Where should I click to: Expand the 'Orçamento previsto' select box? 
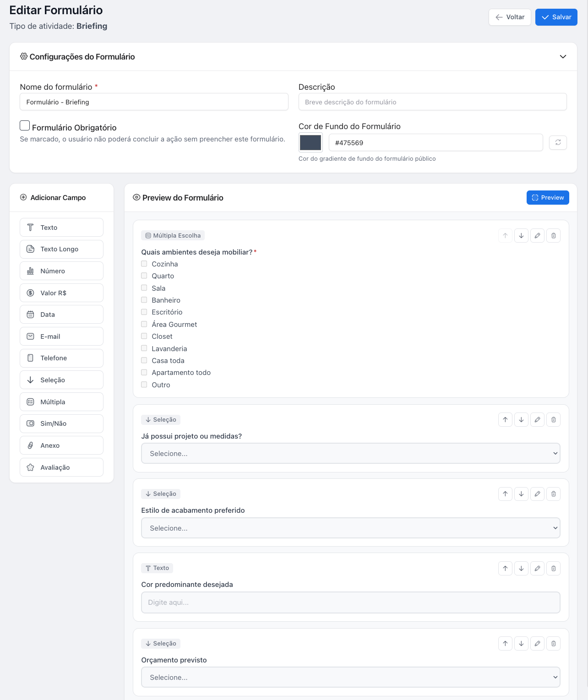(x=350, y=677)
